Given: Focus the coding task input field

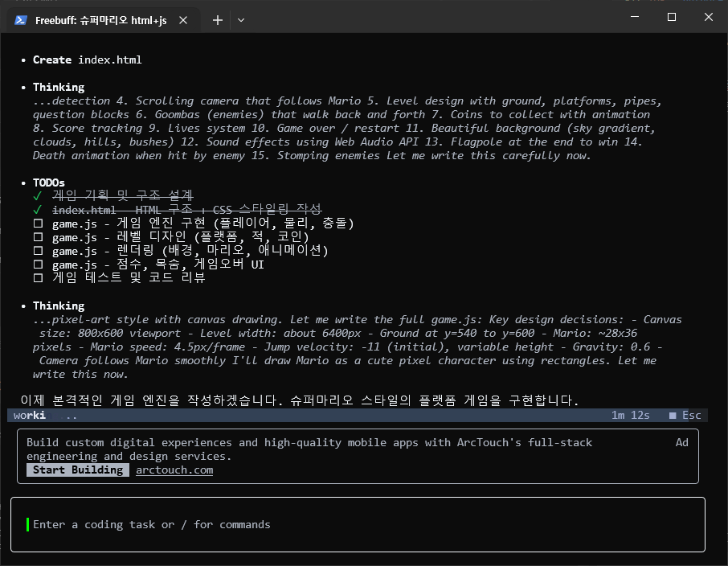Looking at the screenshot, I should 358,525.
